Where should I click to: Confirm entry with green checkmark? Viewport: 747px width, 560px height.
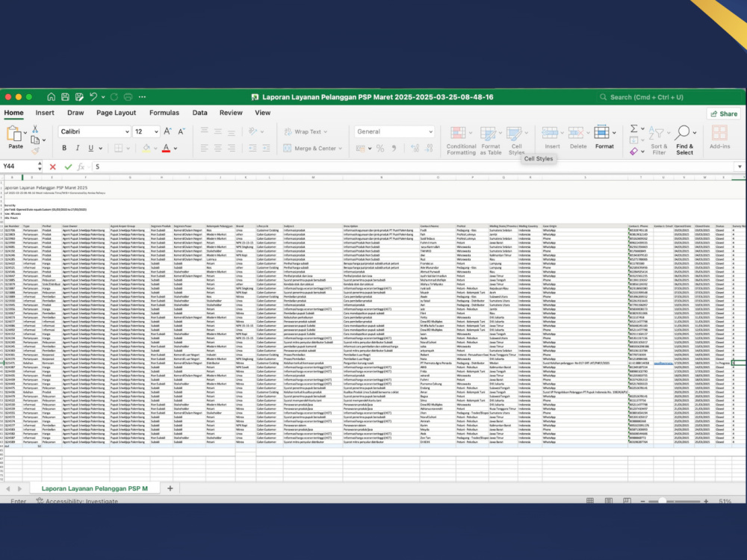click(x=68, y=167)
